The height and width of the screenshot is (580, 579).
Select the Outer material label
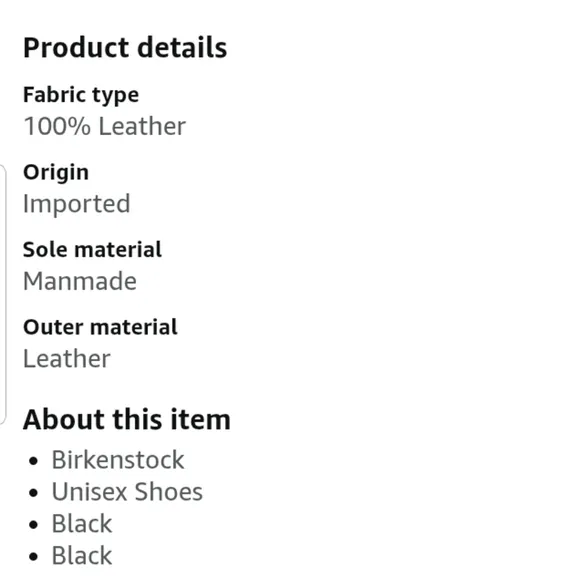pos(100,327)
